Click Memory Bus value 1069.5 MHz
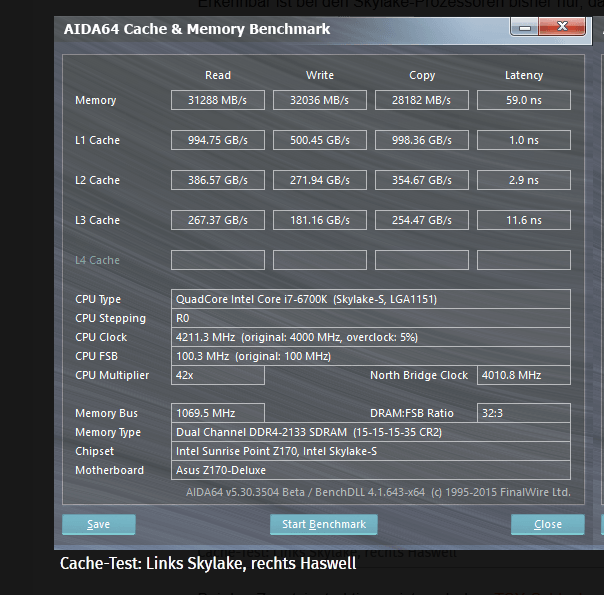Screen dimensions: 604x595 (x=218, y=413)
